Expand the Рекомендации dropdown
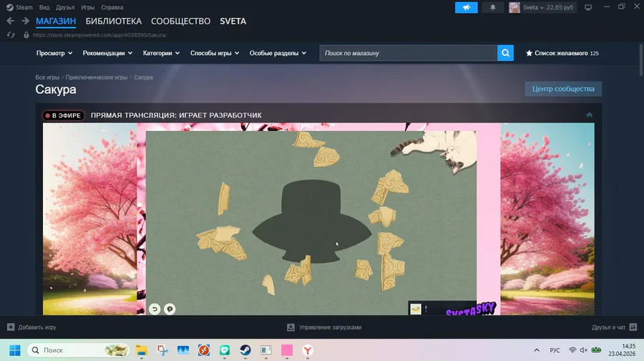Screen dimensions: 644x361 click(107, 53)
